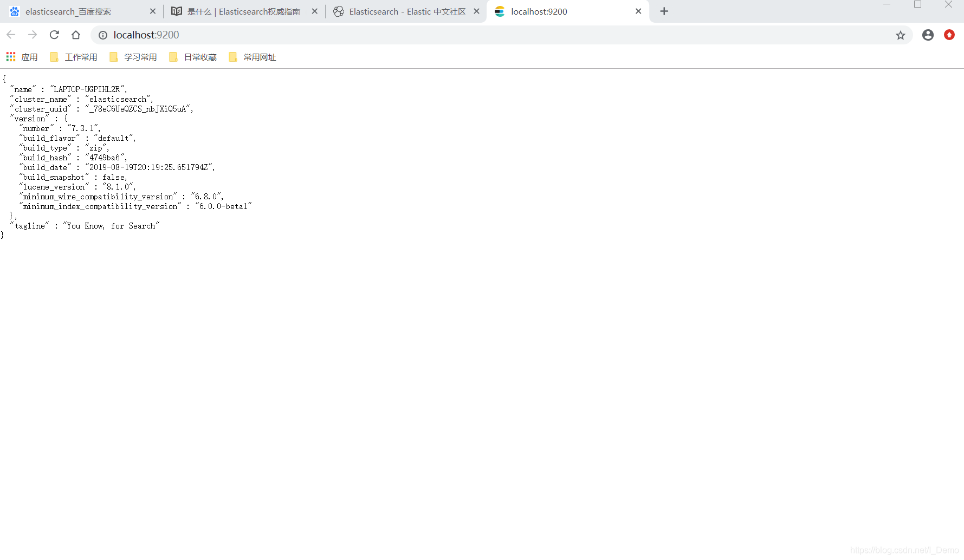Open the 应用 apps shortcut

point(22,57)
